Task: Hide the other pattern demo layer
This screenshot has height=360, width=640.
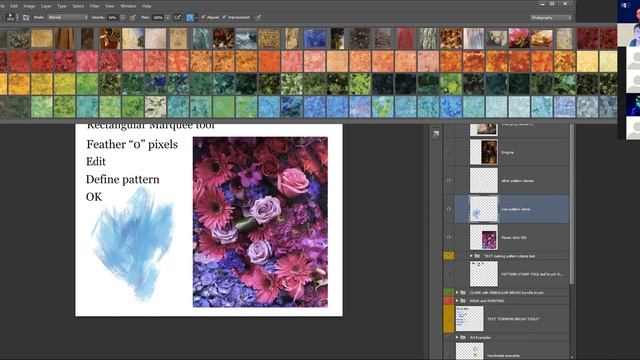Action: (449, 180)
